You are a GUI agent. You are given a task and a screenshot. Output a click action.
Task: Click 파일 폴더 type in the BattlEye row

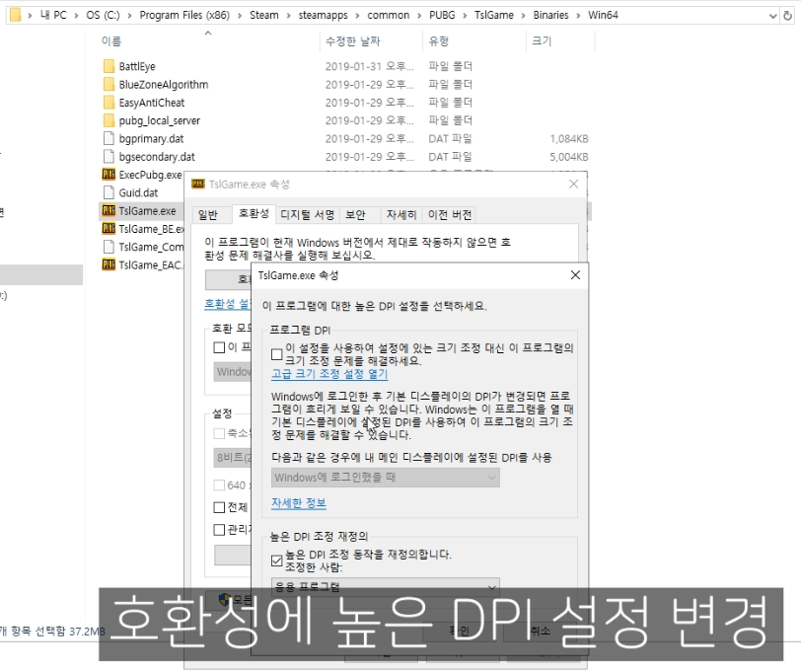pyautogui.click(x=450, y=66)
